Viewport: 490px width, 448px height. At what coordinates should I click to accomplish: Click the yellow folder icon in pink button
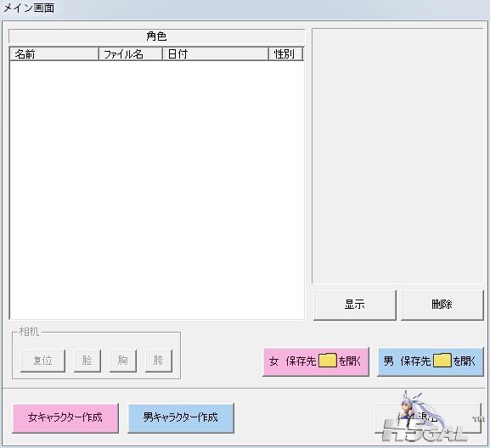(328, 361)
